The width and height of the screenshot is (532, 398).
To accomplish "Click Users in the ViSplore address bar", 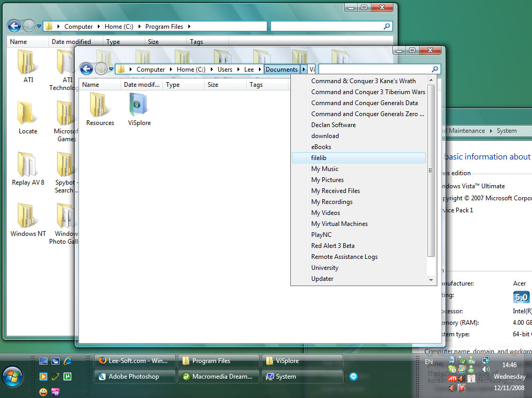I will tap(225, 69).
